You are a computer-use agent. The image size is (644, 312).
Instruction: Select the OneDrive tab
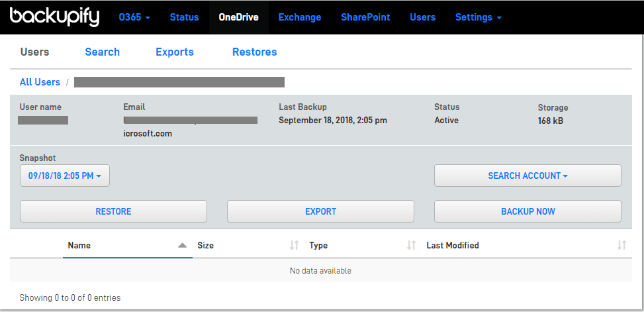tap(239, 17)
